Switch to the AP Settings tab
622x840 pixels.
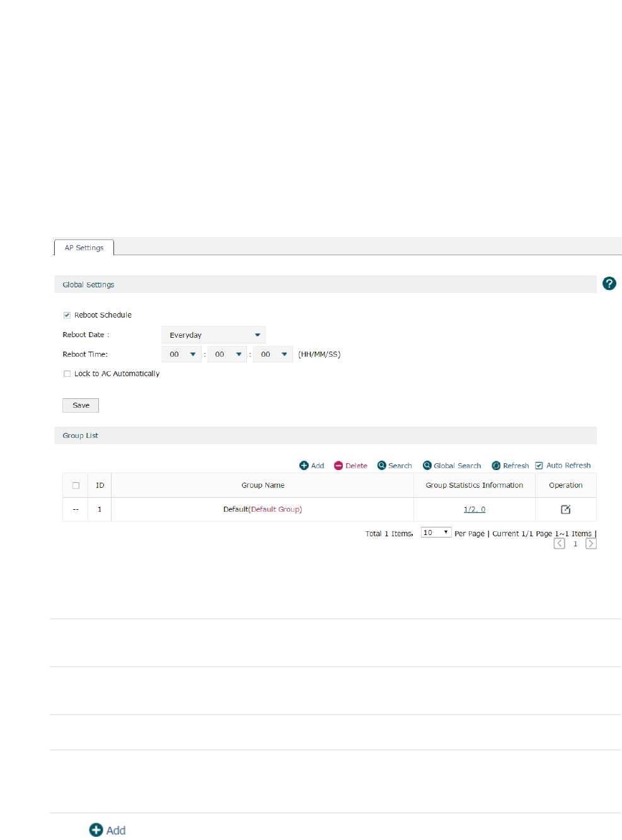pos(84,248)
